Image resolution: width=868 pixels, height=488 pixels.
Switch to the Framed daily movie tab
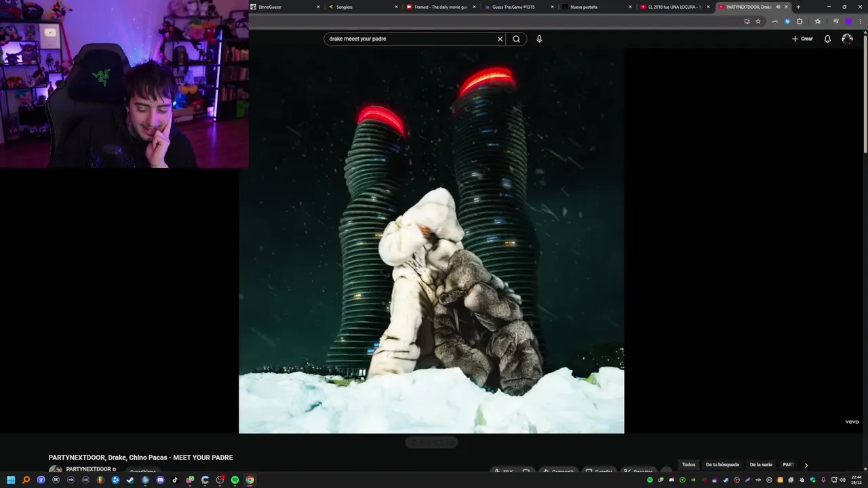[x=441, y=7]
